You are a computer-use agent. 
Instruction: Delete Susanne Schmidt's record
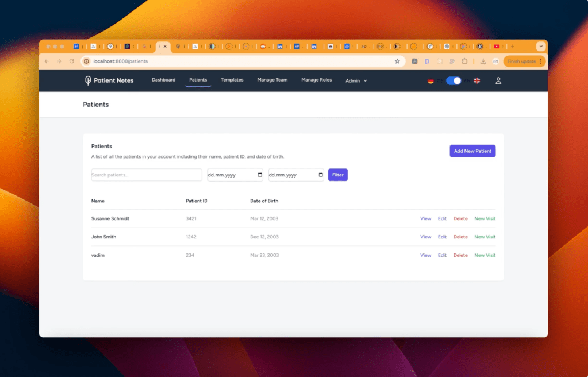(x=460, y=218)
